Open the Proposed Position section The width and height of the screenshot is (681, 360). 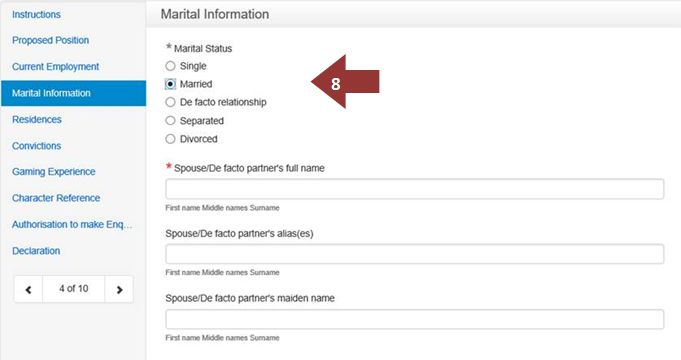(50, 40)
